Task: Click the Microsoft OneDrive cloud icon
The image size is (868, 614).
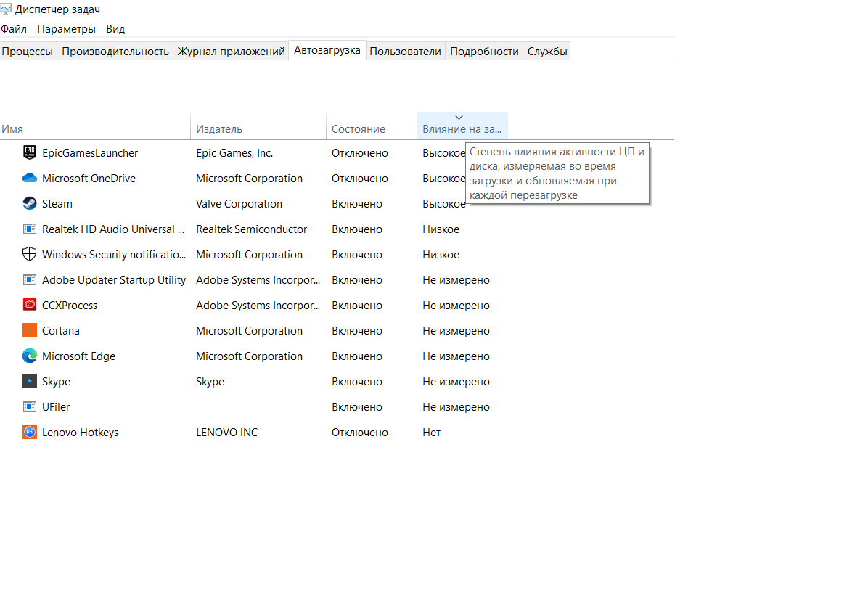Action: [x=29, y=178]
